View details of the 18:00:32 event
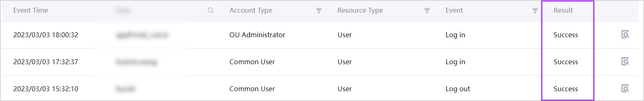This screenshot has width=644, height=101. tap(625, 34)
